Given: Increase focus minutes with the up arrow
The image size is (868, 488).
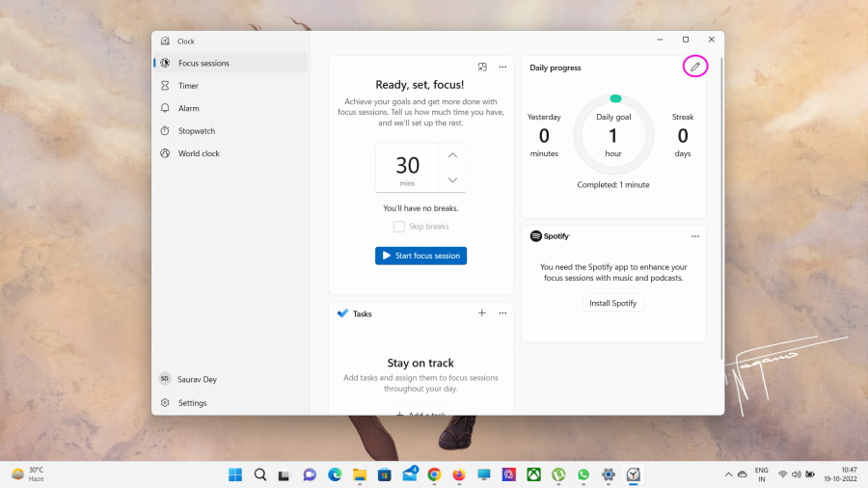Looking at the screenshot, I should [x=452, y=155].
